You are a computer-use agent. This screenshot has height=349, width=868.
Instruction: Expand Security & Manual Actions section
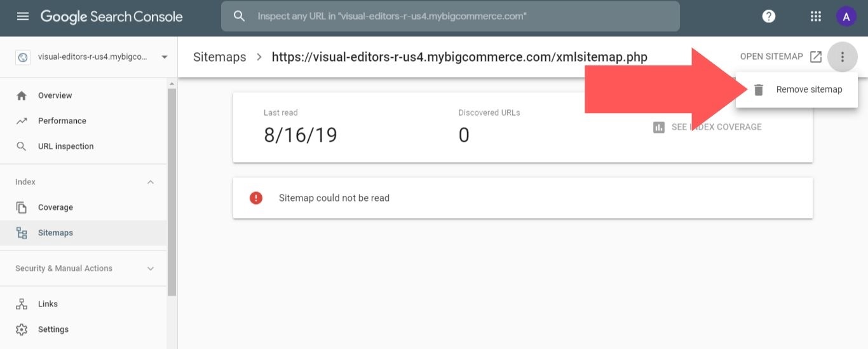(x=151, y=268)
